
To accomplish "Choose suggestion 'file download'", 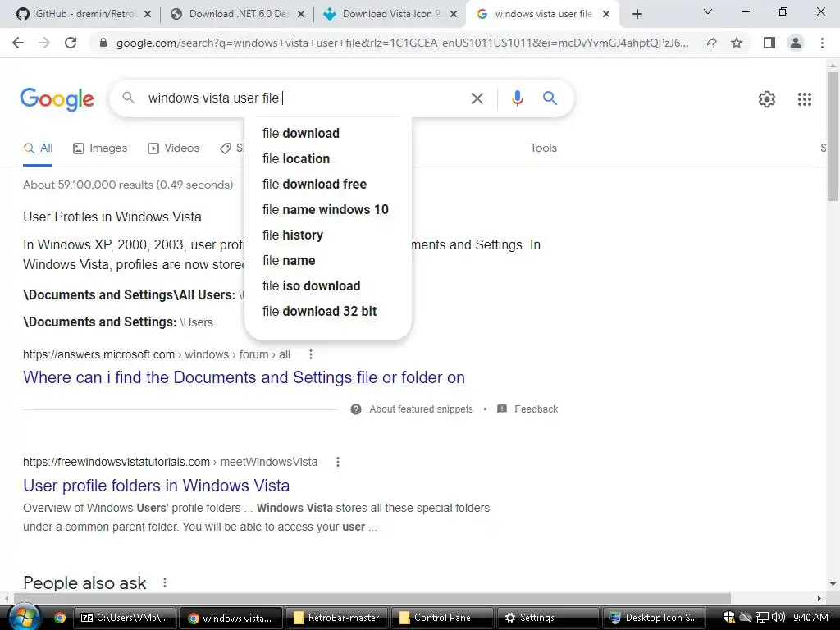I will click(328, 134).
